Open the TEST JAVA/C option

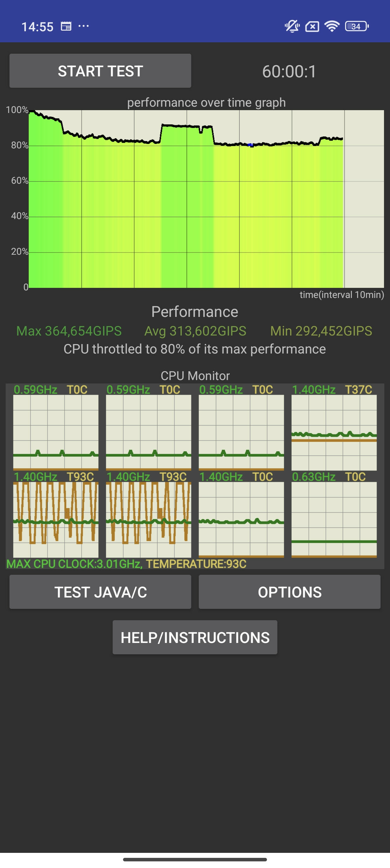coord(100,592)
